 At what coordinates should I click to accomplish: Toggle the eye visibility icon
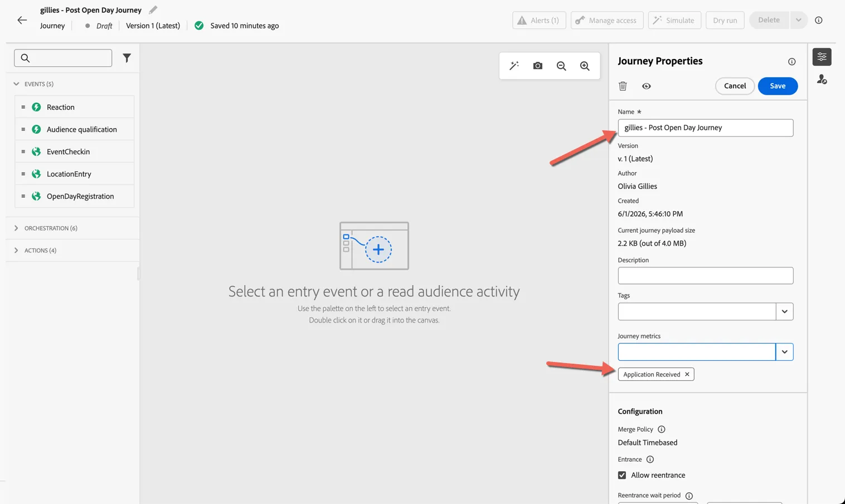coord(646,86)
